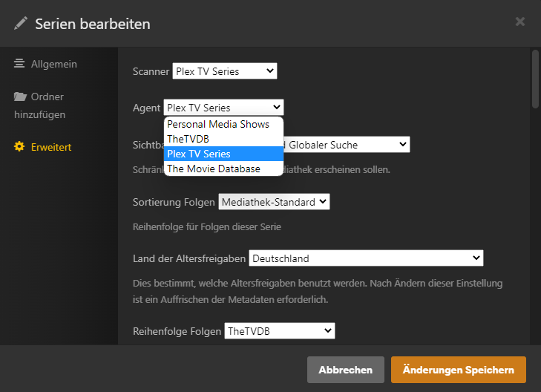Choose Plex TV Series option in list
Viewport: 541px width, 392px height.
coord(223,154)
